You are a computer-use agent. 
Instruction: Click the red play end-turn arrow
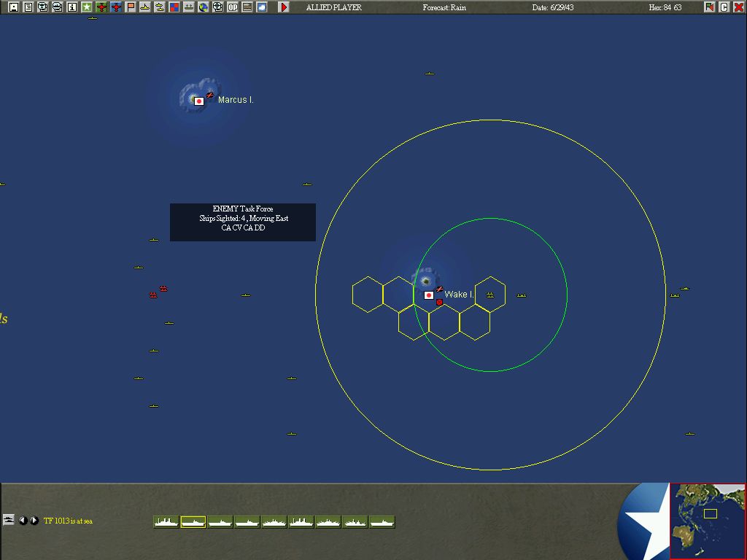[284, 7]
